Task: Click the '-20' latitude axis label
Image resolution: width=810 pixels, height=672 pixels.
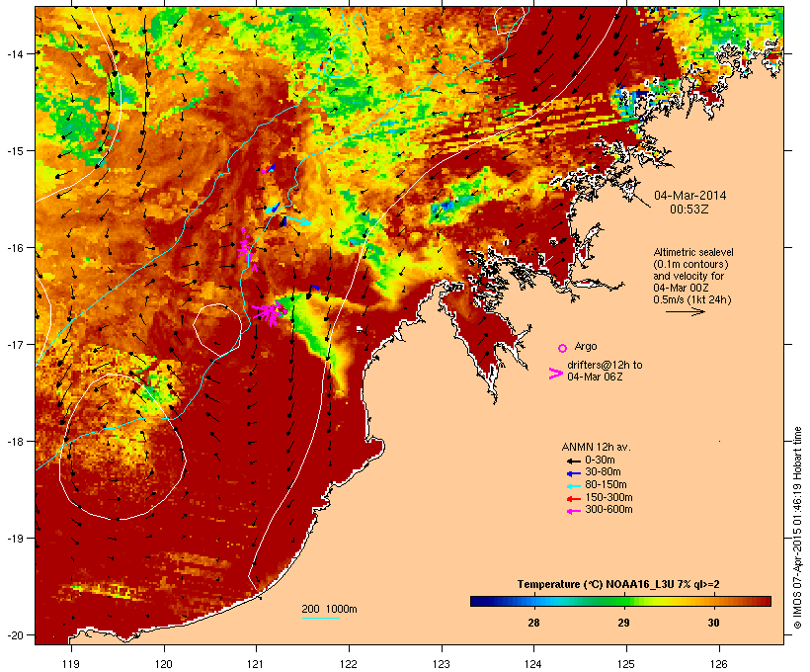Action: (14, 634)
